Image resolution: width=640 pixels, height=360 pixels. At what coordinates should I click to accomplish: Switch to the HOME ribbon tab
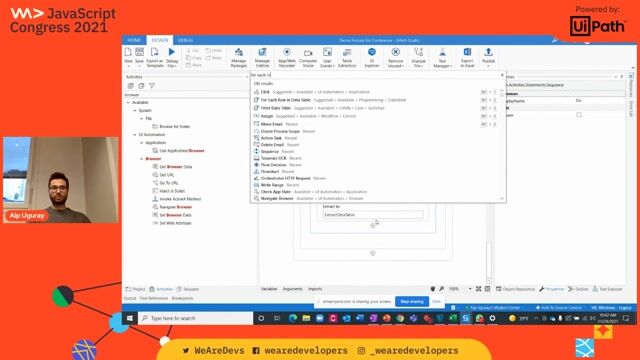[x=134, y=40]
